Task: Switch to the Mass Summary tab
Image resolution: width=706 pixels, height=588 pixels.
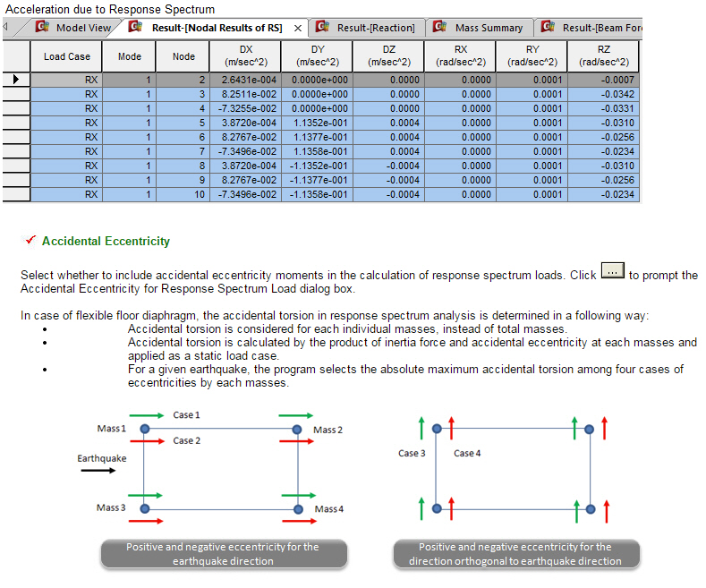Action: (x=488, y=28)
